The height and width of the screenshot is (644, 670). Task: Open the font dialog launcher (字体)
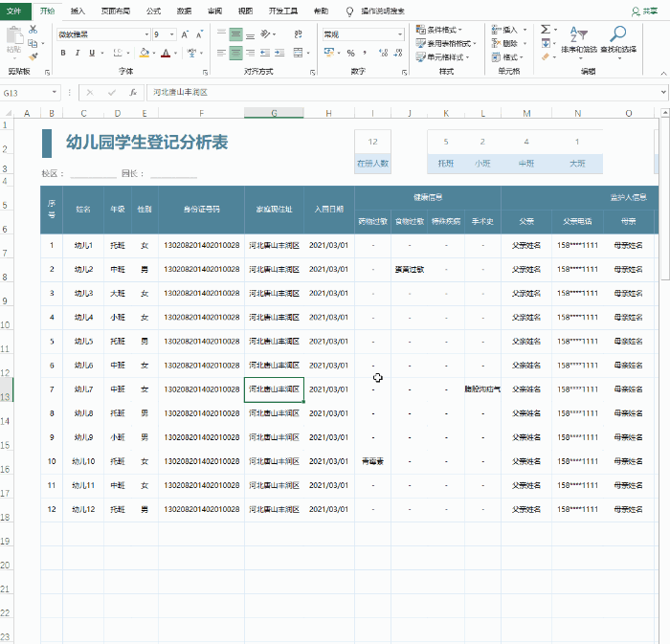pyautogui.click(x=205, y=73)
